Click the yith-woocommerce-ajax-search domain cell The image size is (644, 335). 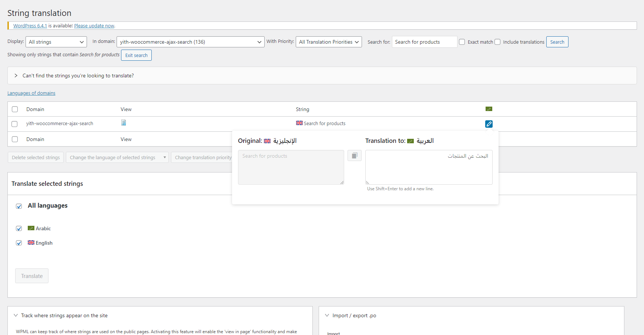pos(60,123)
